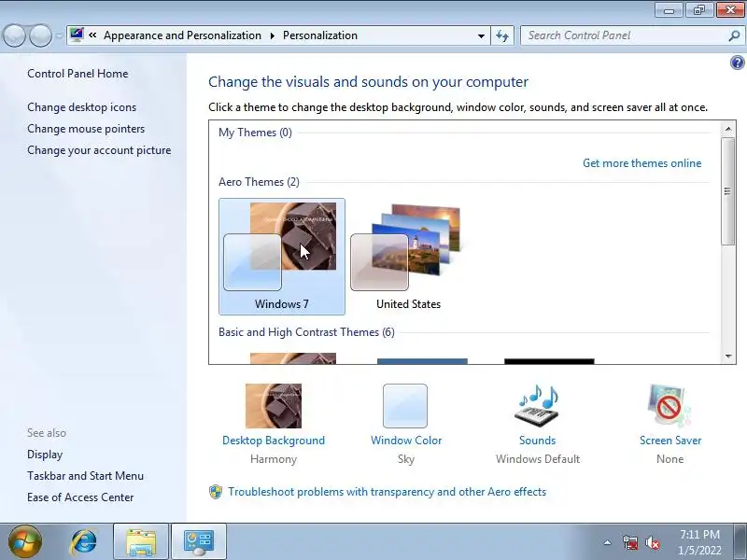Viewport: 747px width, 560px height.
Task: Open the Window Color Sky swatch
Action: click(405, 406)
